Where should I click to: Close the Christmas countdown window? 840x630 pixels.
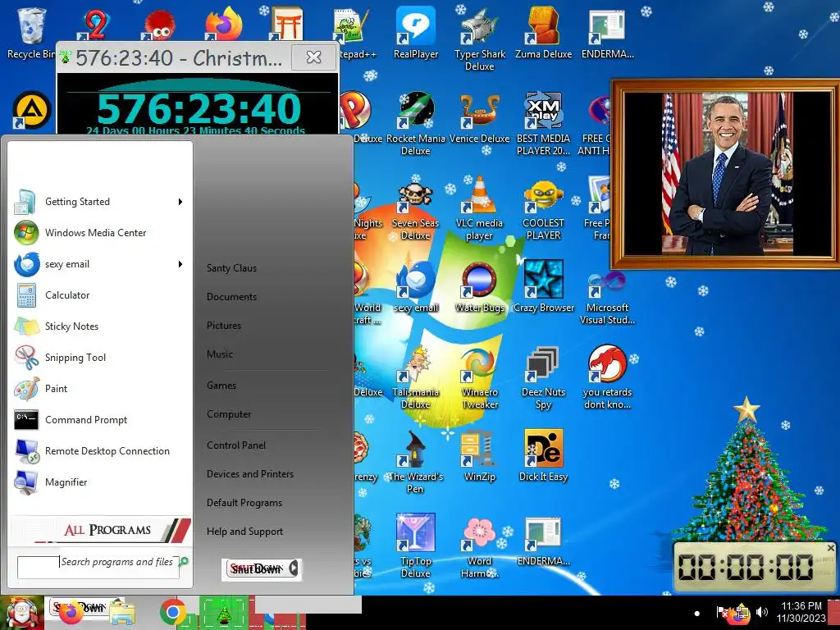pyautogui.click(x=314, y=57)
